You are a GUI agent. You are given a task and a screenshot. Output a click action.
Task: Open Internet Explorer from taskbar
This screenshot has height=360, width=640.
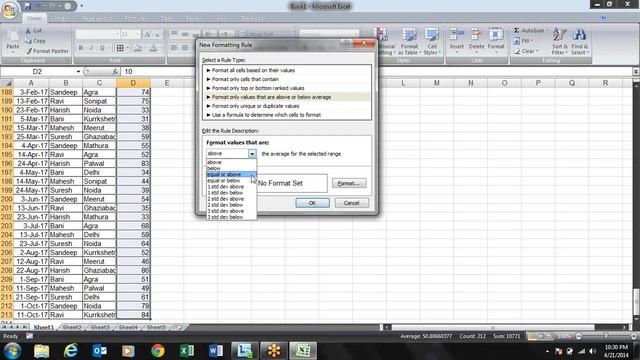(71, 351)
